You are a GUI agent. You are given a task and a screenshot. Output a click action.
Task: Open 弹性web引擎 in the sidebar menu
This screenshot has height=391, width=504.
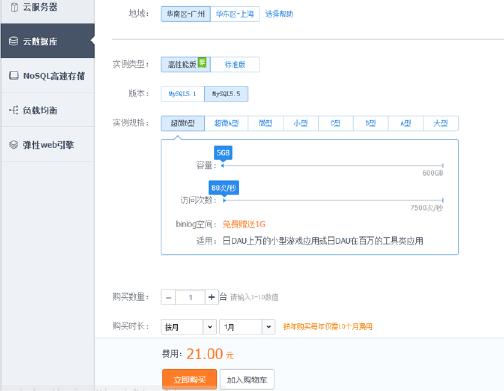click(48, 145)
